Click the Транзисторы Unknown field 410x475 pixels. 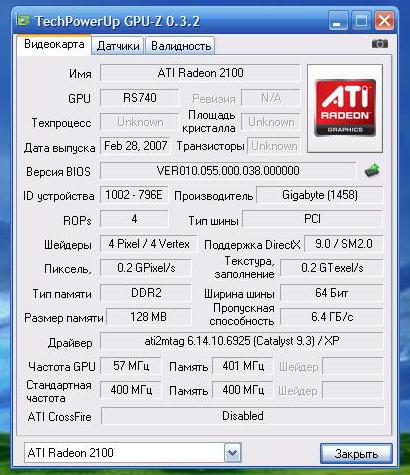point(273,146)
